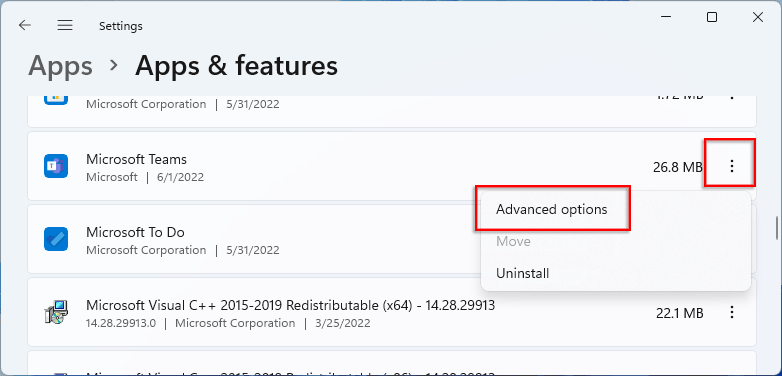Click the Microsoft To Do app icon
Screen dimensions: 782x376
pos(55,239)
